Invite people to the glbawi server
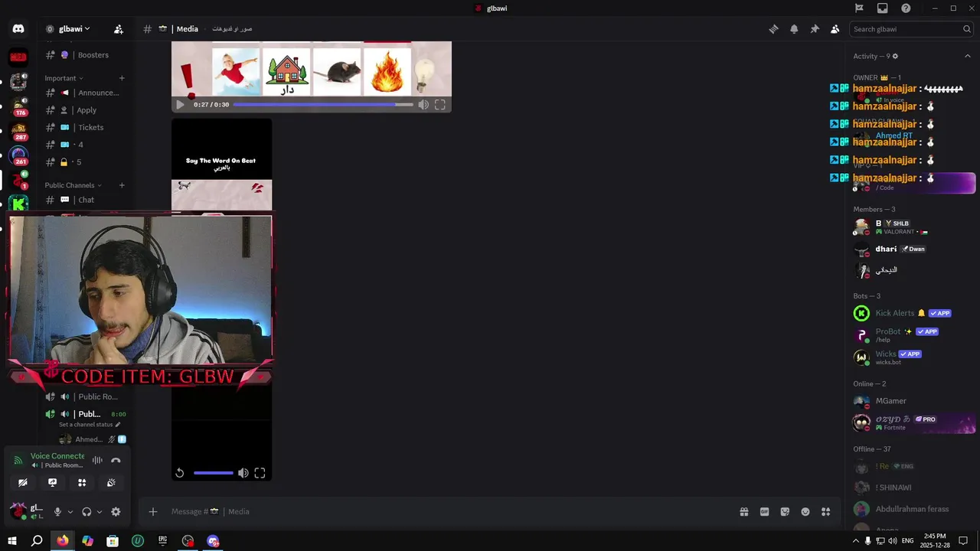Image resolution: width=980 pixels, height=551 pixels. (119, 29)
